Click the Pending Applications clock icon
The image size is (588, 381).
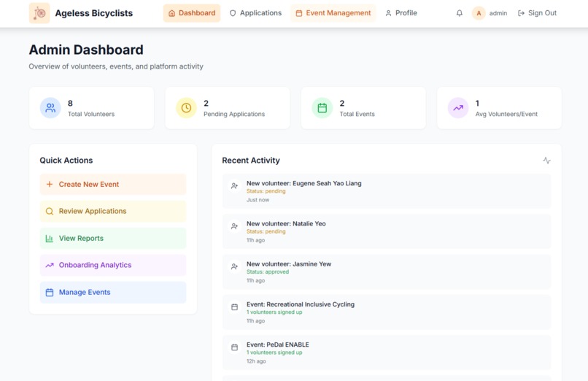point(186,108)
